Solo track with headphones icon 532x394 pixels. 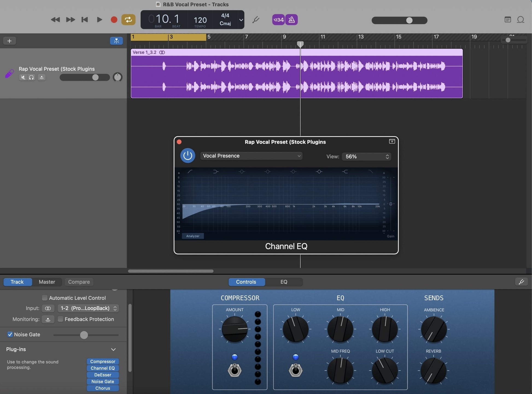coord(31,77)
